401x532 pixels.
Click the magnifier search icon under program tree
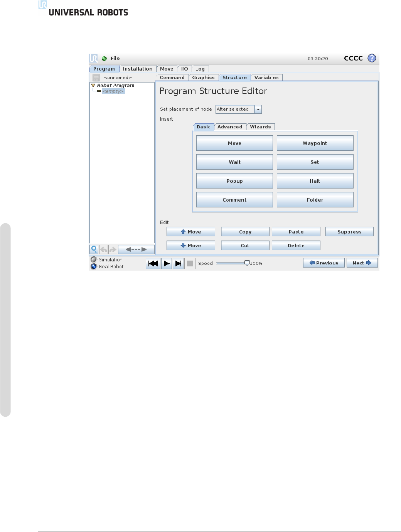point(94,249)
